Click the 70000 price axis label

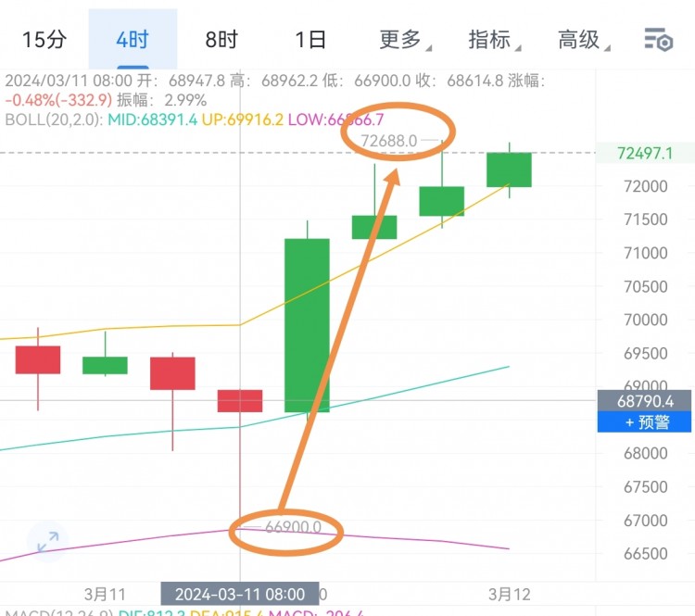click(645, 320)
